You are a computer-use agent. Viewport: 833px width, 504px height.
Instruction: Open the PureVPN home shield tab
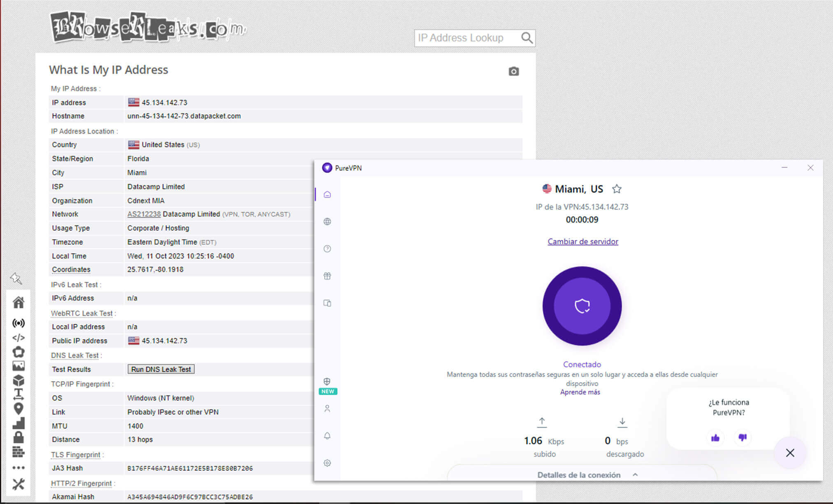click(327, 194)
